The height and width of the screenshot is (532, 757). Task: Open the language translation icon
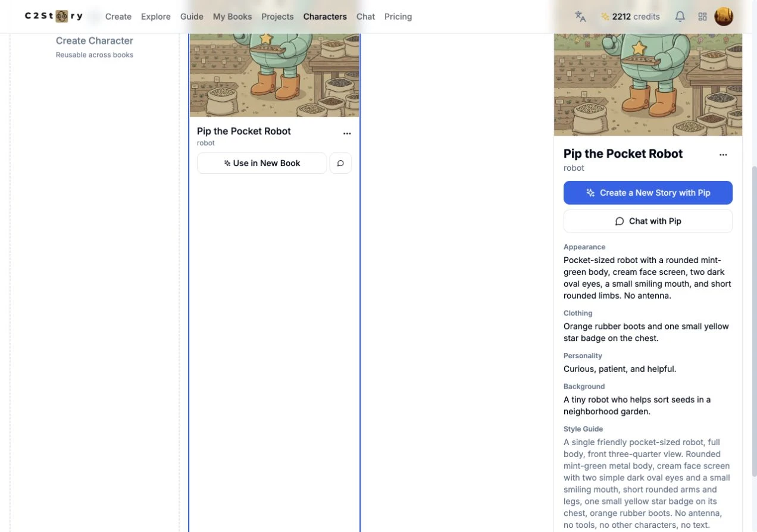[x=580, y=17]
